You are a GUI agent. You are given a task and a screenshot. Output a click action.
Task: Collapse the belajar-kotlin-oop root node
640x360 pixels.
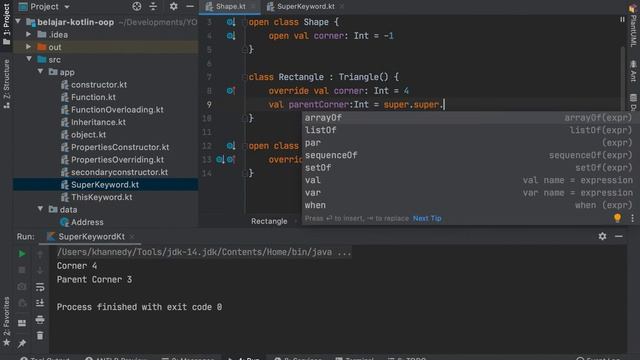point(18,21)
